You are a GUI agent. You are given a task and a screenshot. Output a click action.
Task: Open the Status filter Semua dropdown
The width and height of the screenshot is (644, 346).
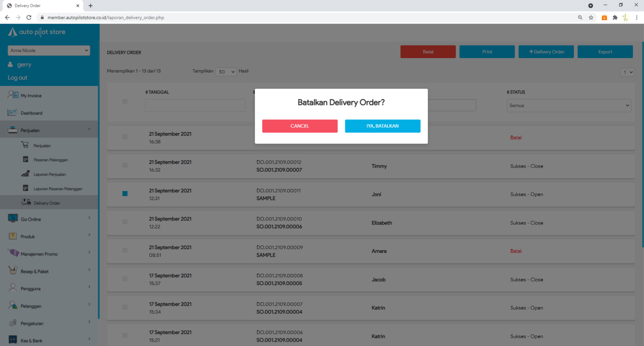tap(568, 105)
